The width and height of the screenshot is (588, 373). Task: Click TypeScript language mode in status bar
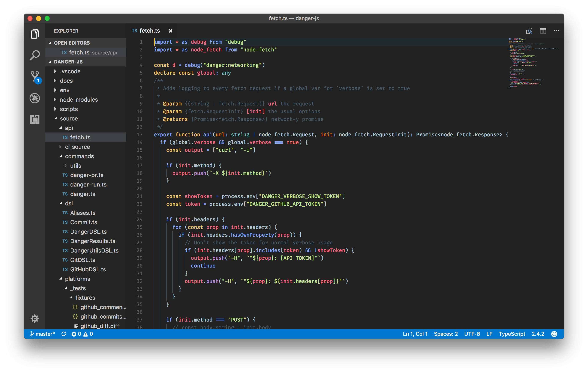coord(512,334)
